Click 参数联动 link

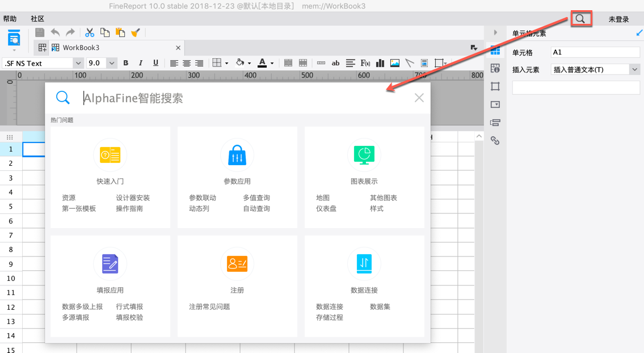203,197
